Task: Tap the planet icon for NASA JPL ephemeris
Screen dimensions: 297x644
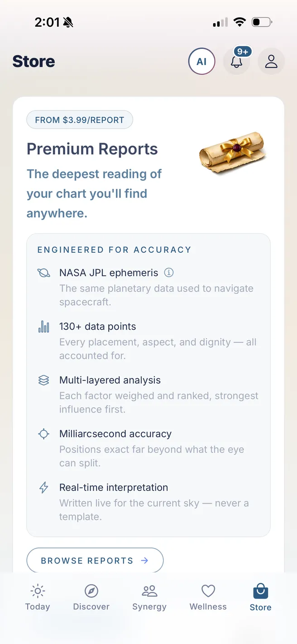Action: [43, 273]
